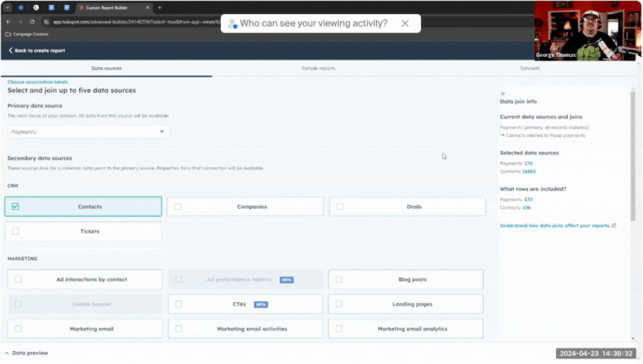Image resolution: width=643 pixels, height=364 pixels.
Task: Switch to the Sample reports tab
Action: click(x=318, y=69)
